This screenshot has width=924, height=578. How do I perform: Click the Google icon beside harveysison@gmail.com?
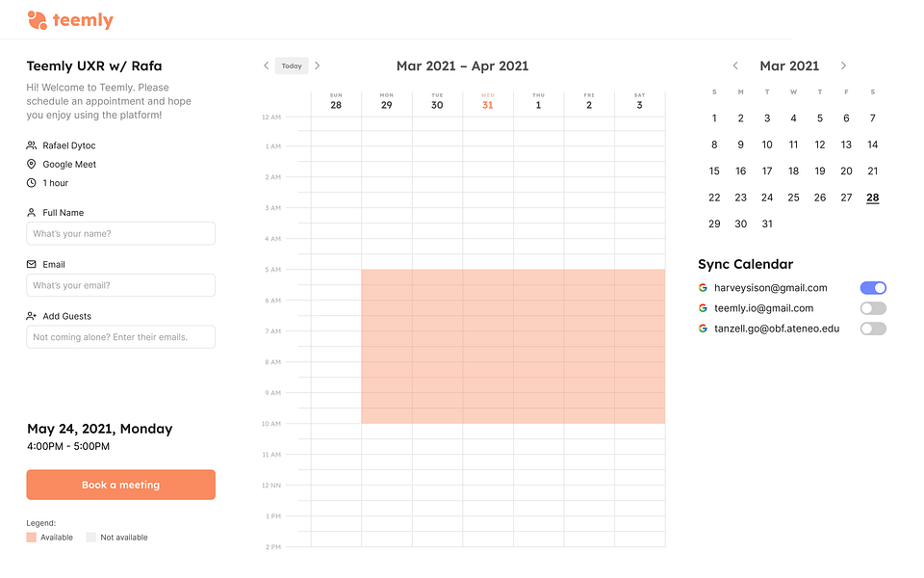tap(703, 288)
